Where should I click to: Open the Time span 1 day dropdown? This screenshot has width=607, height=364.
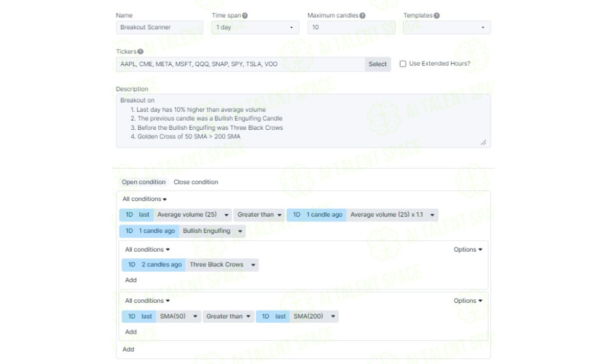point(255,27)
